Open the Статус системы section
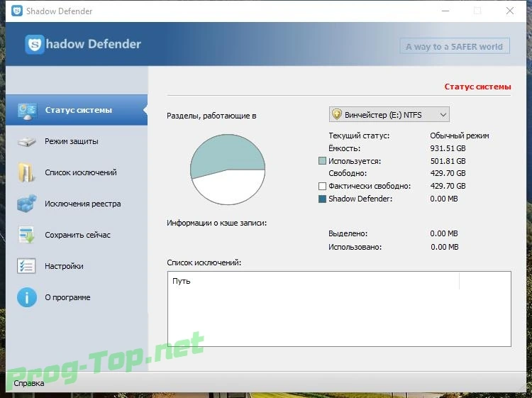The width and height of the screenshot is (532, 398). coord(77,110)
